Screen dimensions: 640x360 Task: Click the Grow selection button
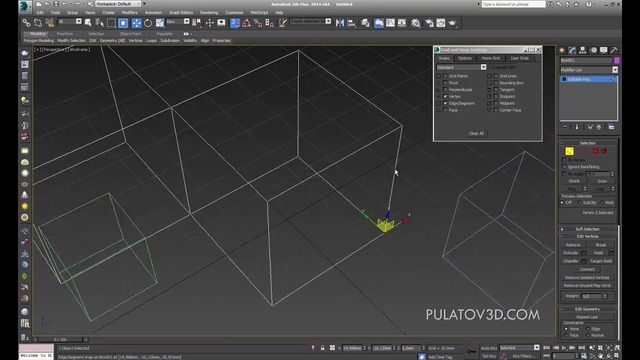point(602,181)
